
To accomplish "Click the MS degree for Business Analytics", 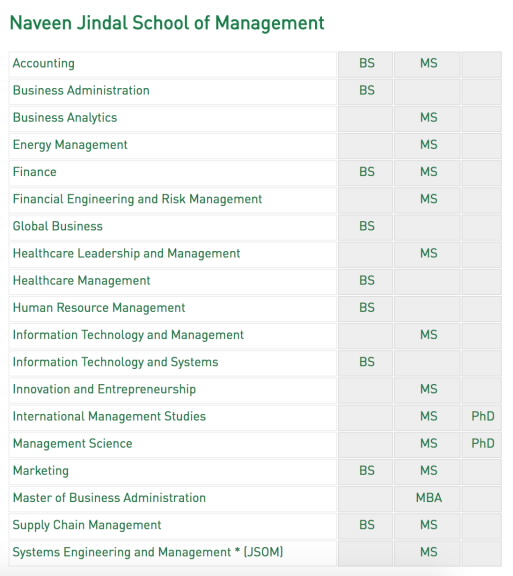I will point(428,118).
